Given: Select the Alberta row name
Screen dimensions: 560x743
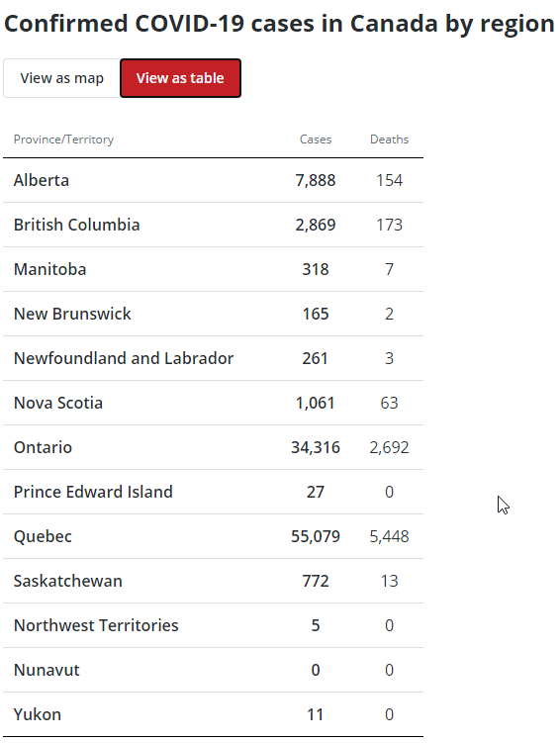Looking at the screenshot, I should pyautogui.click(x=42, y=180).
